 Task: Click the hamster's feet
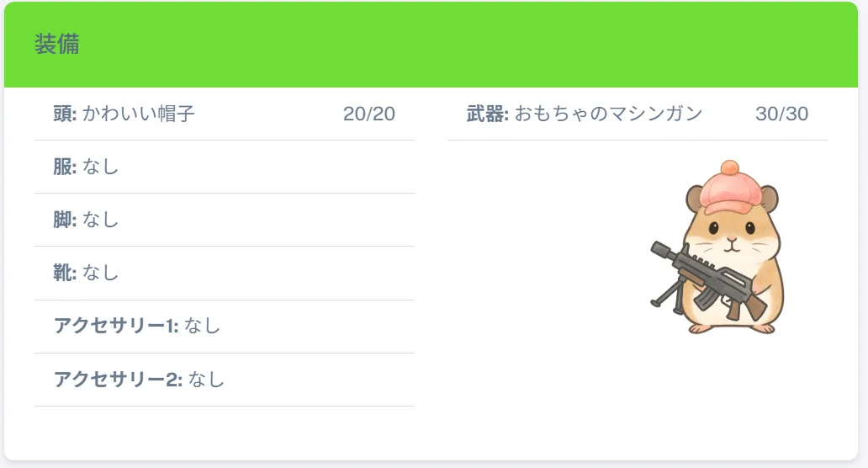[x=732, y=328]
